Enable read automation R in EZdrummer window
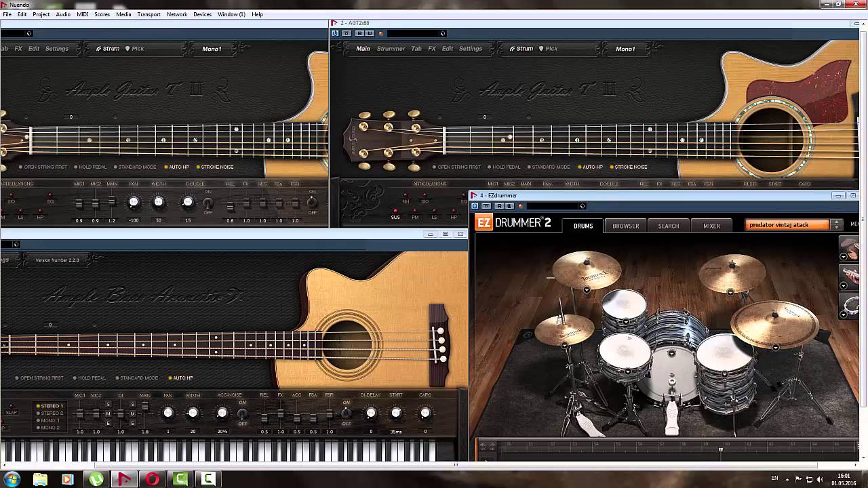 499,206
